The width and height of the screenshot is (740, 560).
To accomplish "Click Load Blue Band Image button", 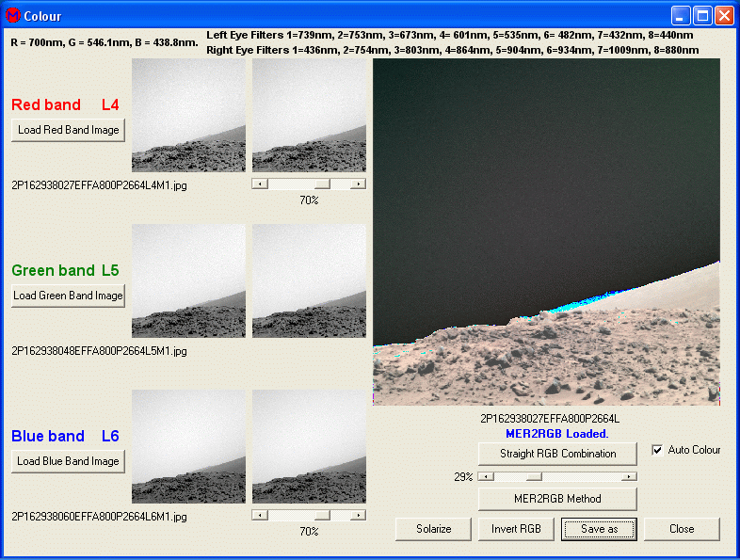I will 69,461.
